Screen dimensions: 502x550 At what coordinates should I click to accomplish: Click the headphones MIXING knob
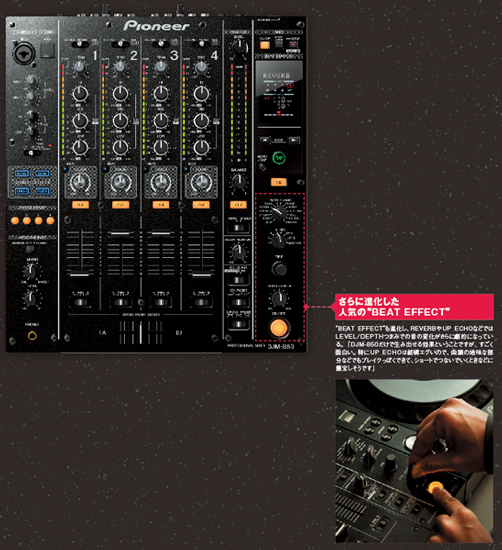pos(31,271)
